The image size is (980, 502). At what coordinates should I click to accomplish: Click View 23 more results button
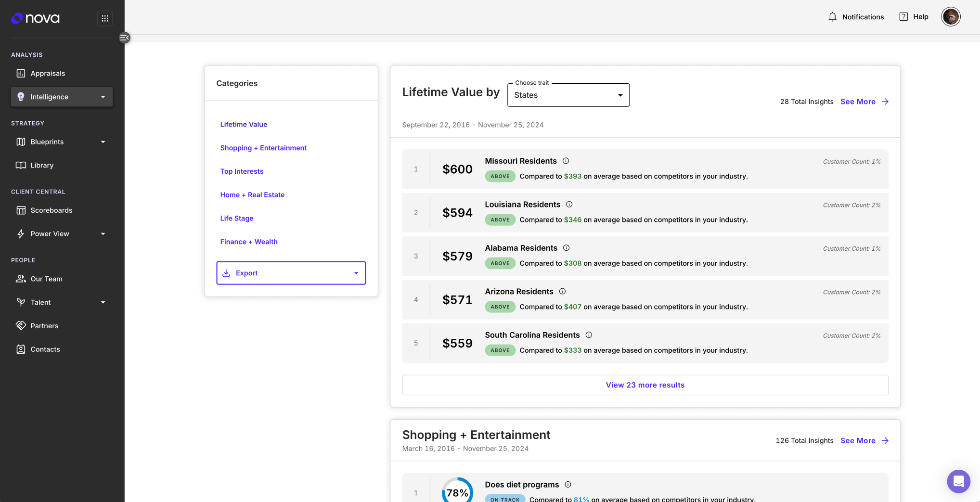(x=645, y=385)
